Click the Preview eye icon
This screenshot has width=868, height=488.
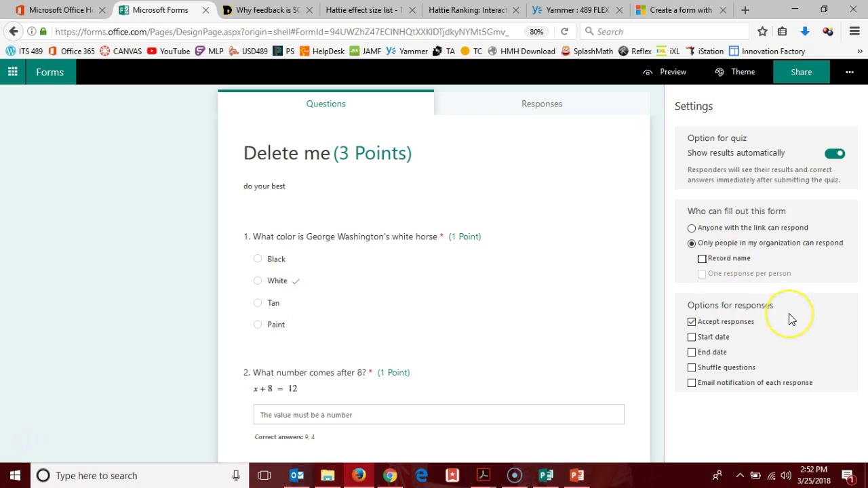point(648,72)
